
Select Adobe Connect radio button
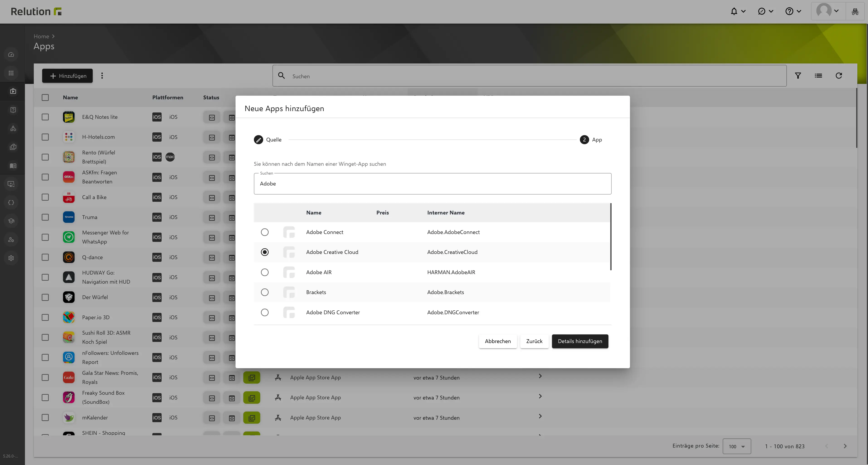tap(265, 232)
